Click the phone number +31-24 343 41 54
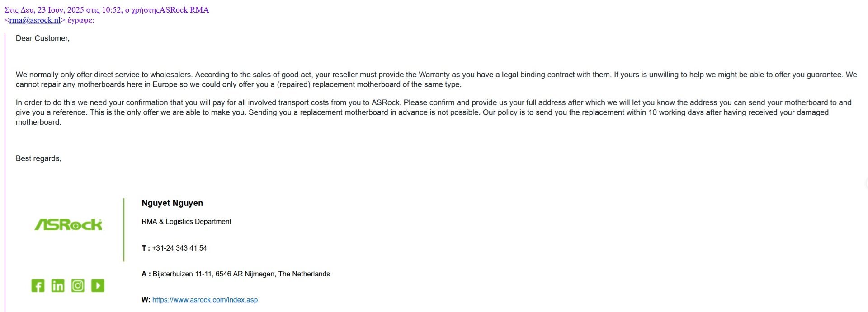This screenshot has height=312, width=868. point(179,248)
